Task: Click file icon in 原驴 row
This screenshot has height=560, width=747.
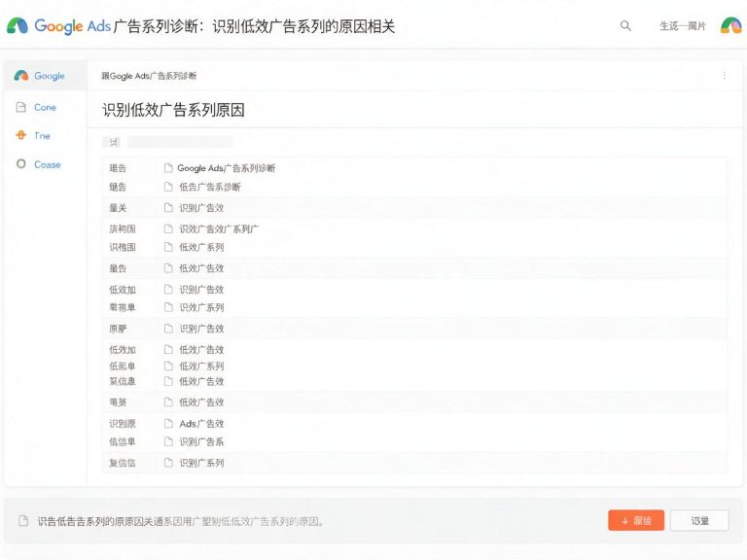Action: pos(168,329)
